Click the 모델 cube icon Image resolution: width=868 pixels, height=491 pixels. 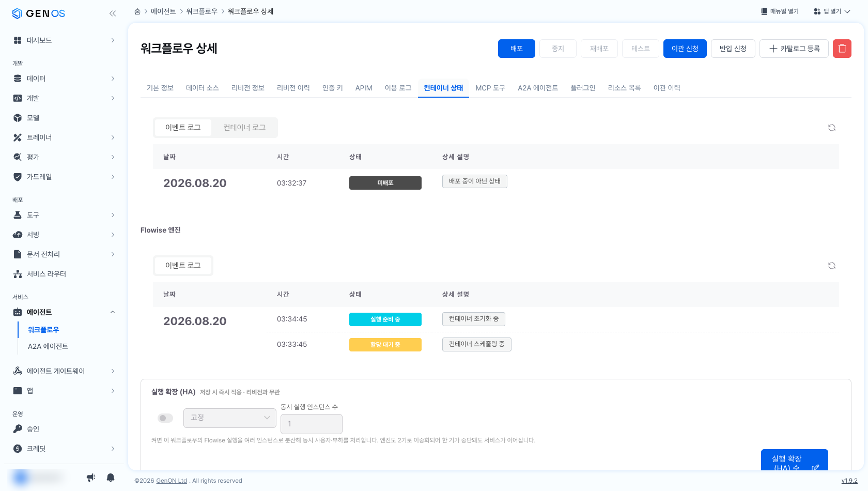click(x=18, y=118)
